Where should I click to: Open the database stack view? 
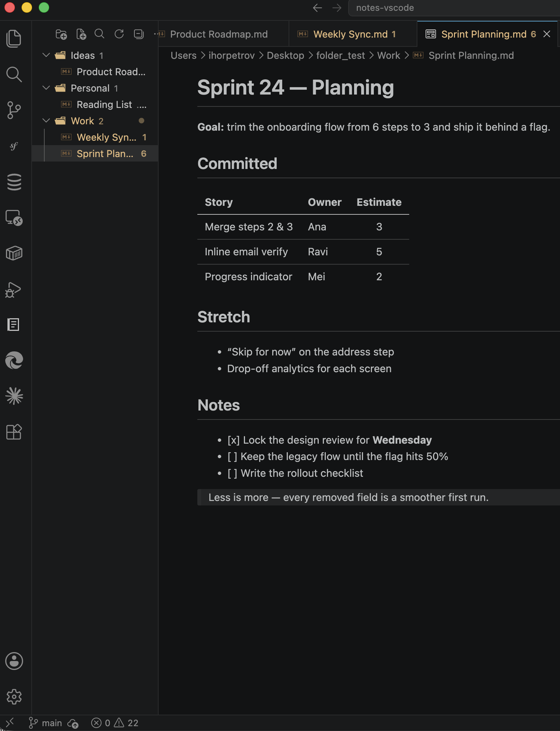14,182
